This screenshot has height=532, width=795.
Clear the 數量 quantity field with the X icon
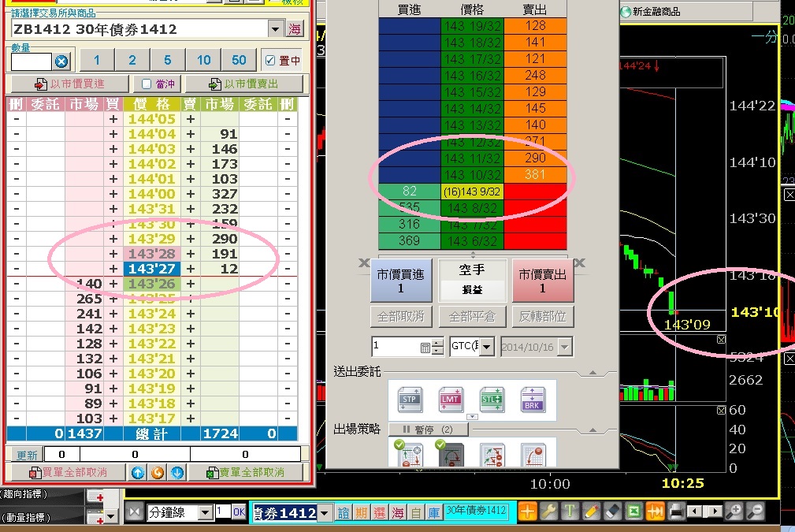pos(61,61)
